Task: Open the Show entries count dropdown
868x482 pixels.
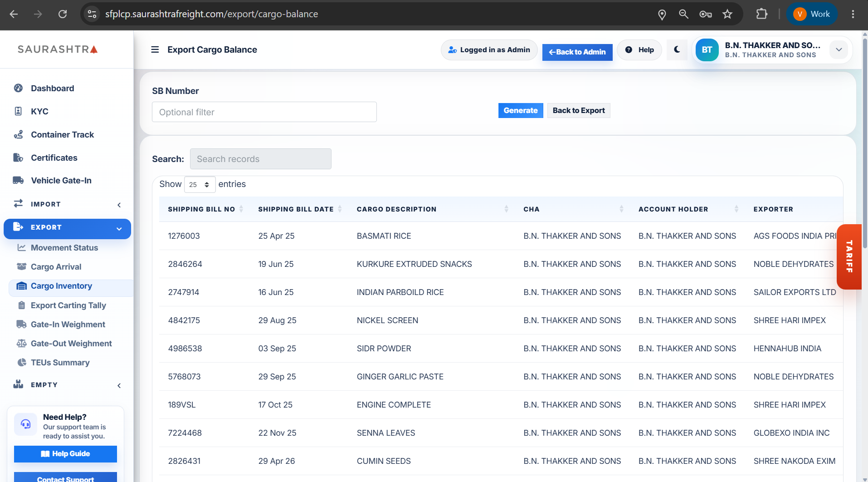Action: tap(200, 184)
